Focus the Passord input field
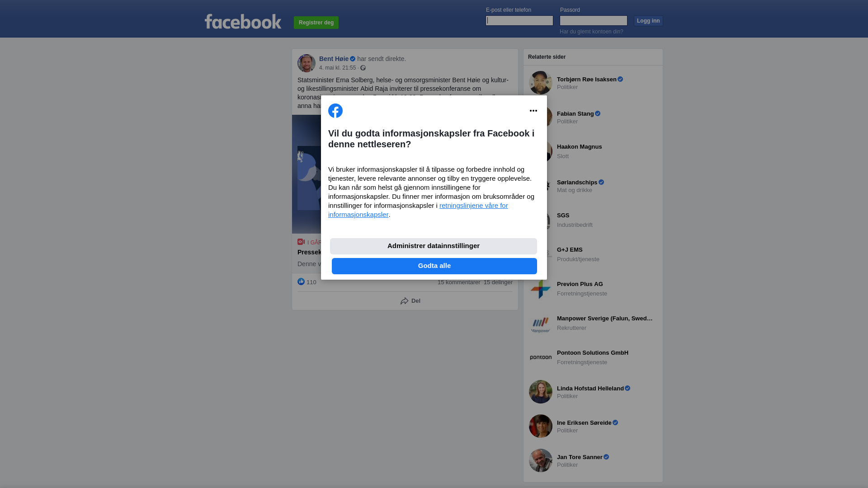Screen dimensions: 868x488 coord(594,20)
